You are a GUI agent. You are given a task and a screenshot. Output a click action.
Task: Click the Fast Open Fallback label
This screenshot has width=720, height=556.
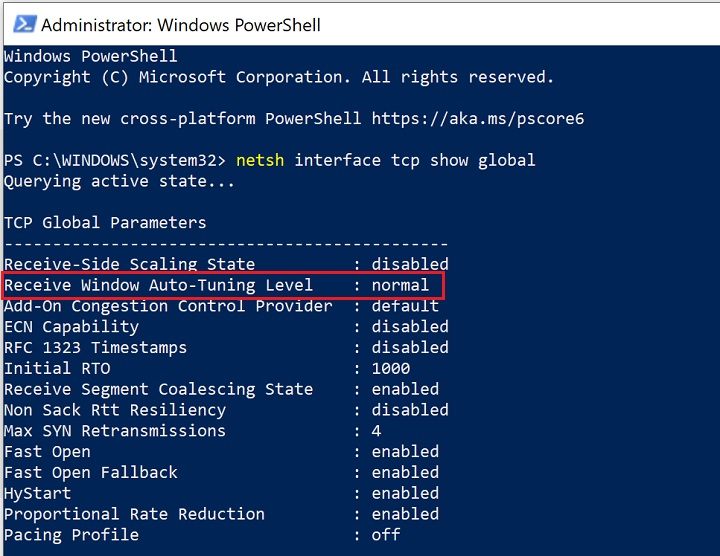coord(91,472)
